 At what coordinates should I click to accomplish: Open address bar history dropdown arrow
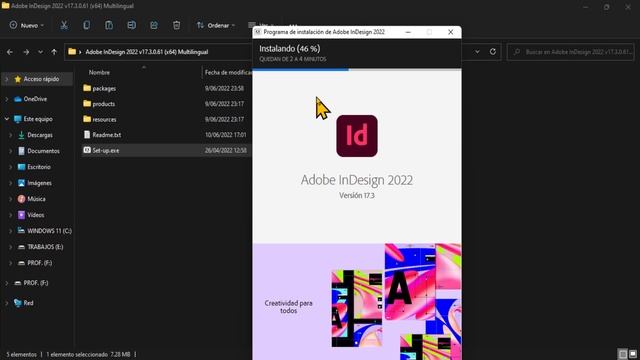(477, 52)
